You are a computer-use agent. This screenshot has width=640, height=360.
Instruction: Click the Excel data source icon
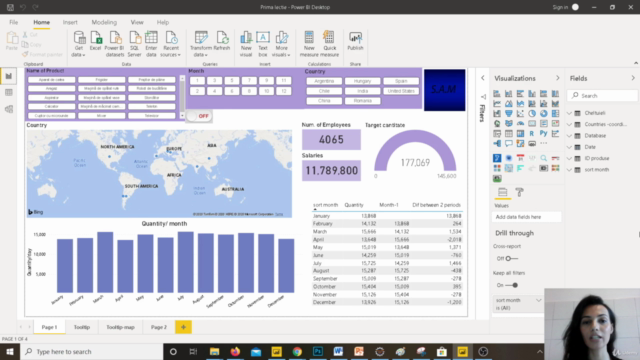click(96, 42)
